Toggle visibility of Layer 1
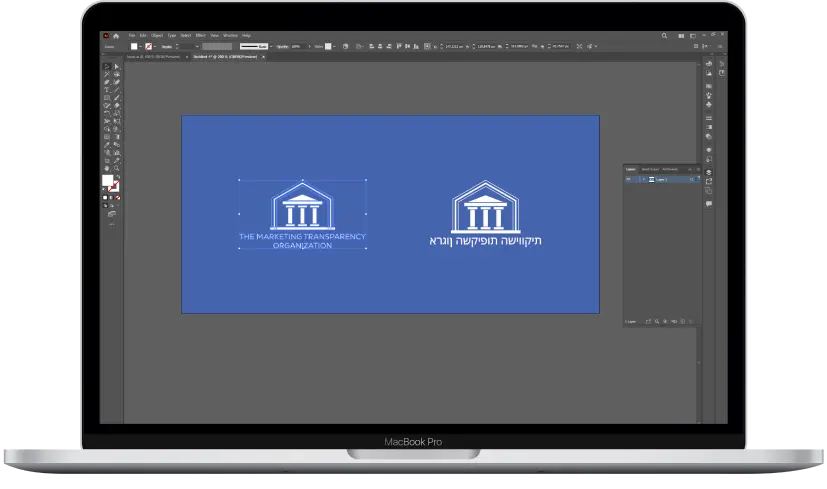This screenshot has height=489, width=827. point(629,179)
